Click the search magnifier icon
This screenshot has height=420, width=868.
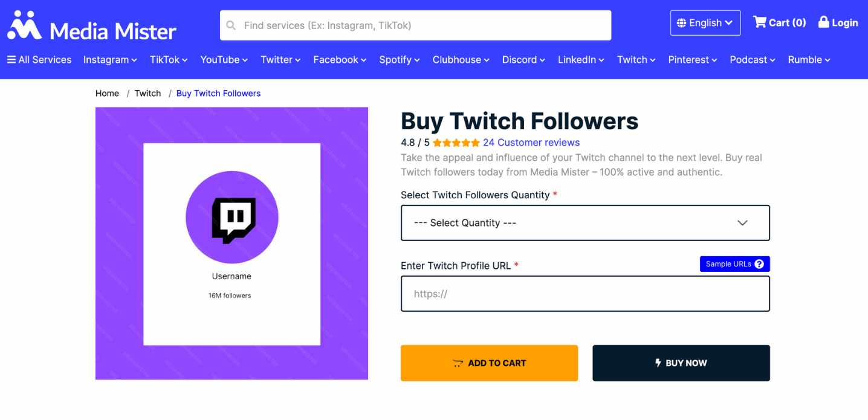coord(231,25)
